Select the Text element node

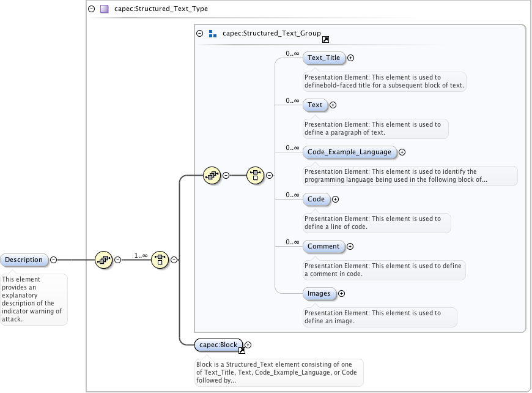pos(315,105)
